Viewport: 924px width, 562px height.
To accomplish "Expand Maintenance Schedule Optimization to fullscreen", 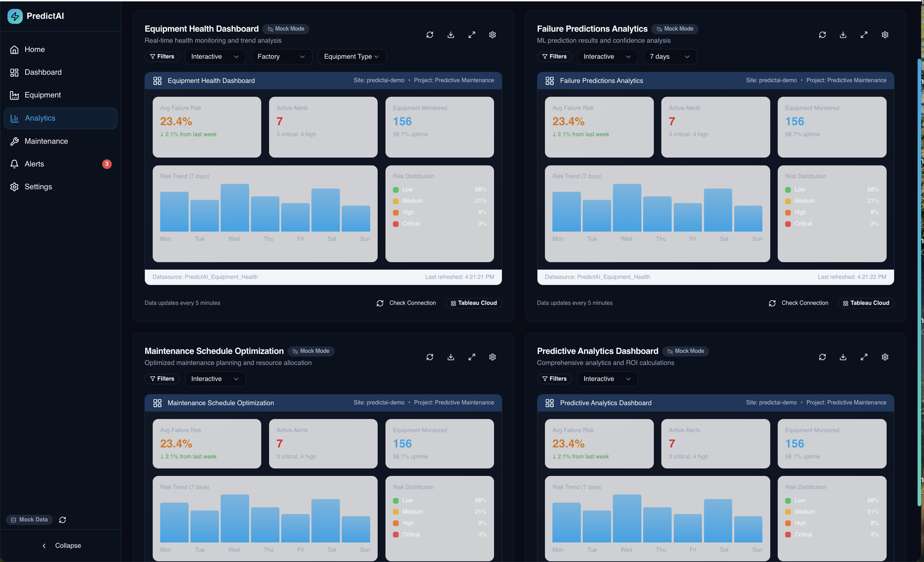I will [x=472, y=357].
